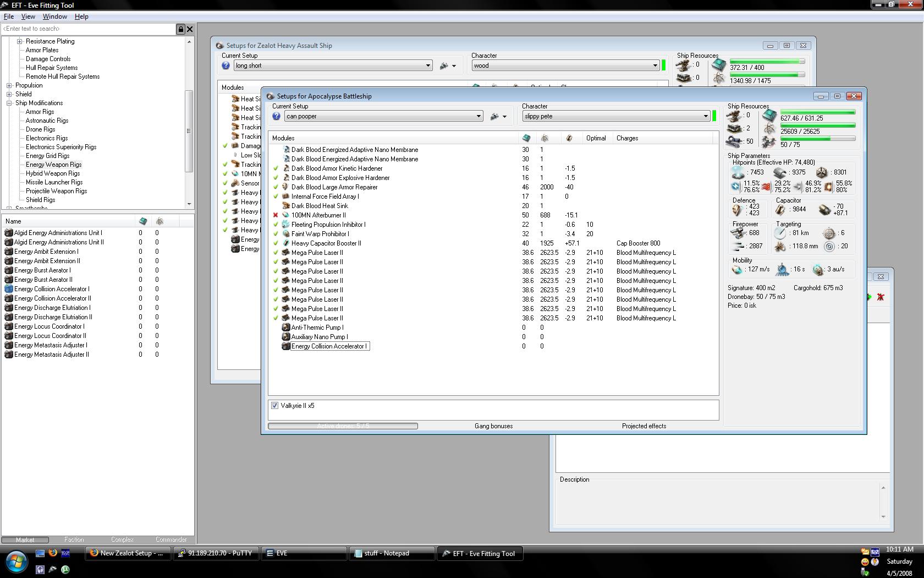
Task: Click the help icon beside long short setup
Action: (x=226, y=66)
